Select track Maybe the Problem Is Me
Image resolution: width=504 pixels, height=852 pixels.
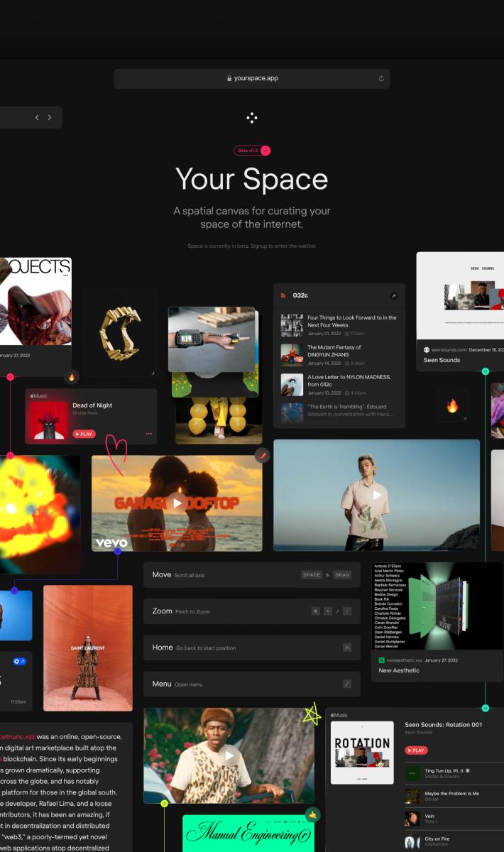coord(454,796)
